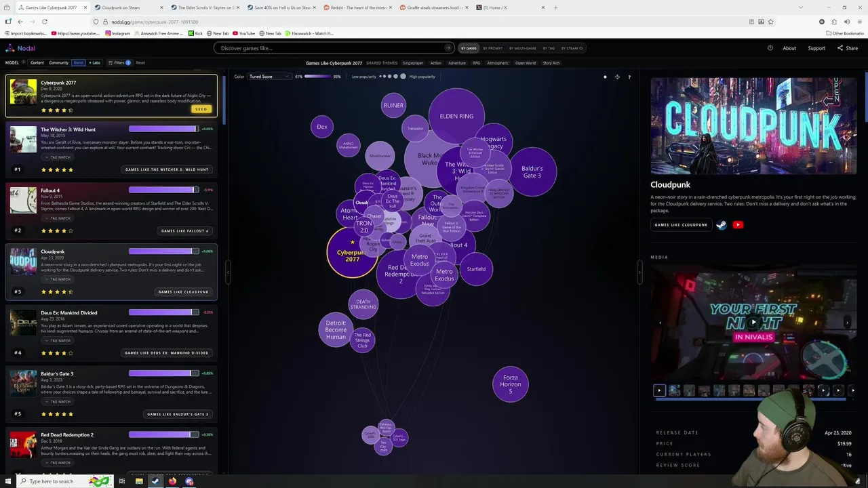Switch to The Elder Scrolls V Skyrim tab
This screenshot has height=488, width=868.
pyautogui.click(x=205, y=7)
